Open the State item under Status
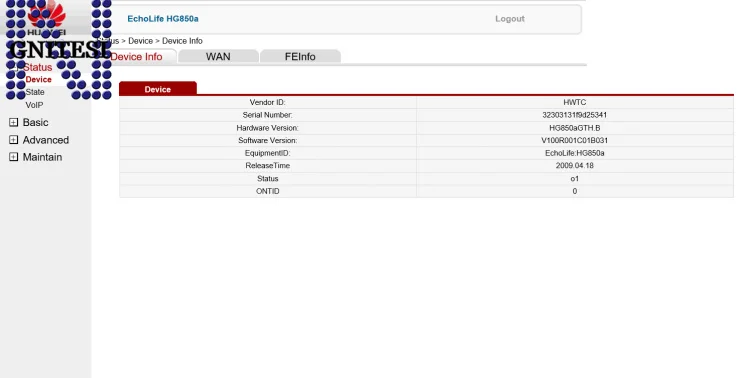This screenshot has width=750, height=378. 35,92
